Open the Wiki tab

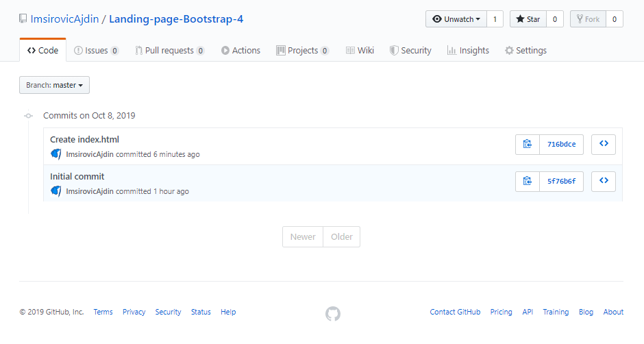tap(360, 50)
